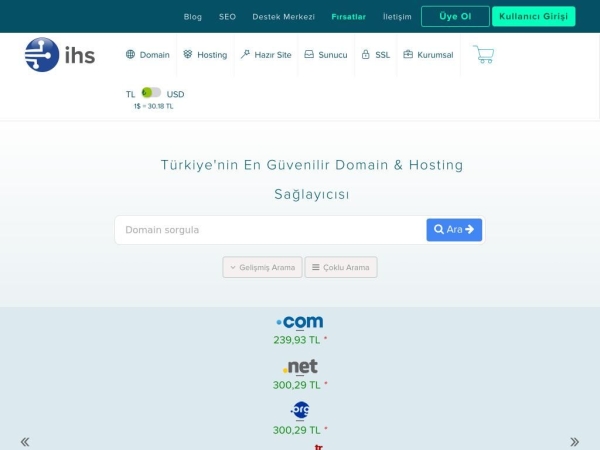Open the SSL menu
This screenshot has height=450, width=600.
pos(376,55)
